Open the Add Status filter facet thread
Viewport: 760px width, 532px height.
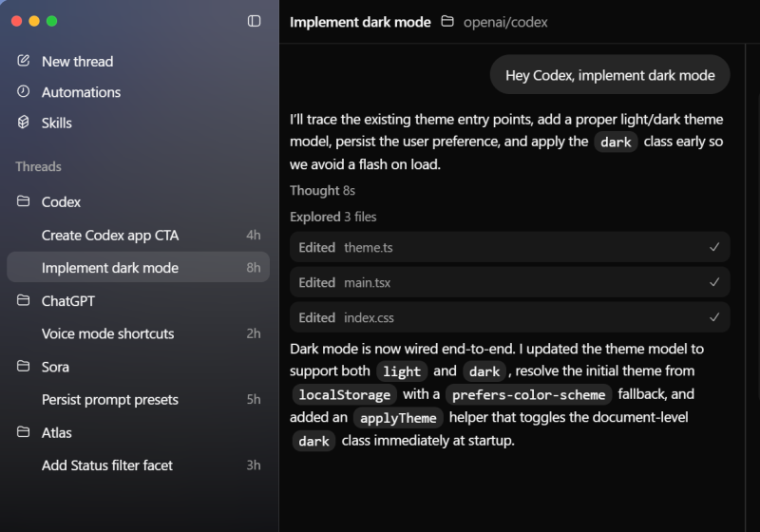(107, 465)
